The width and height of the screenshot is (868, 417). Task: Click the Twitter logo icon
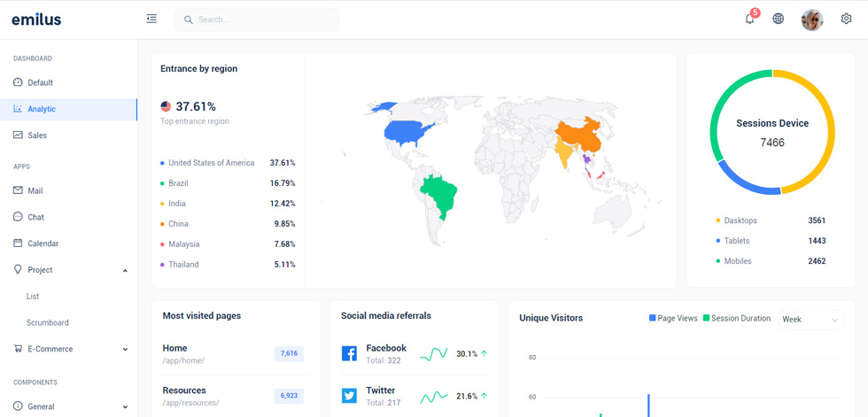coord(349,396)
